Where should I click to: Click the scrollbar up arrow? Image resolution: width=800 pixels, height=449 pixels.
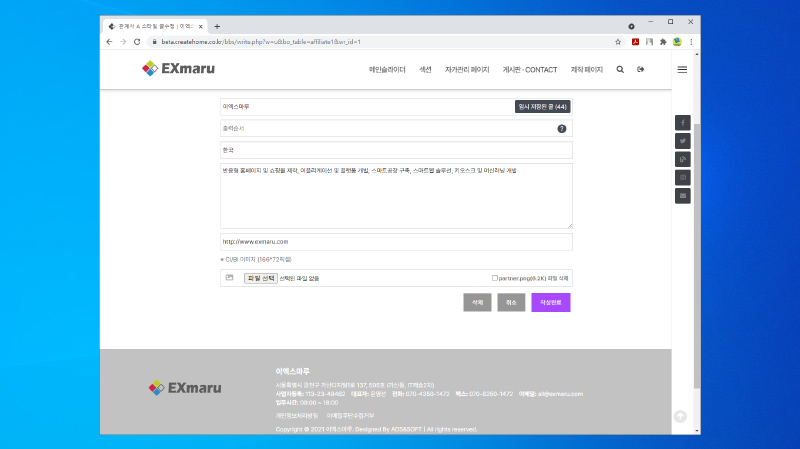tap(697, 54)
